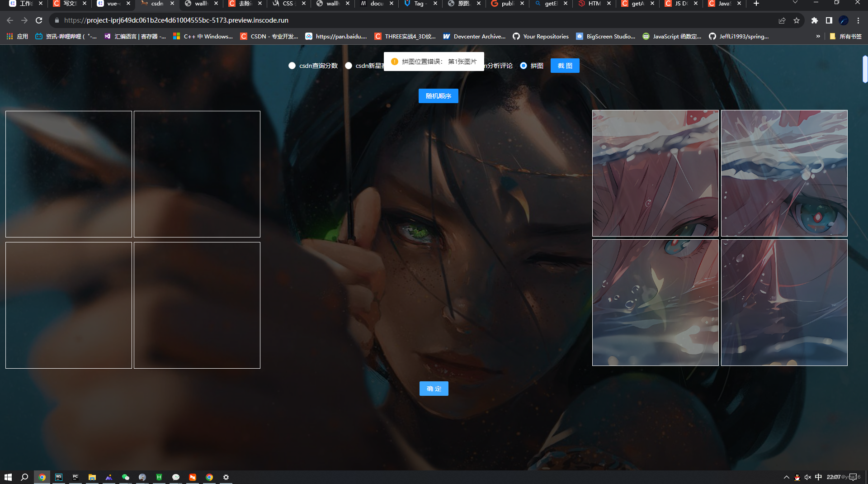Open the Your Repositories bookmark
The image size is (868, 484).
[x=541, y=36]
